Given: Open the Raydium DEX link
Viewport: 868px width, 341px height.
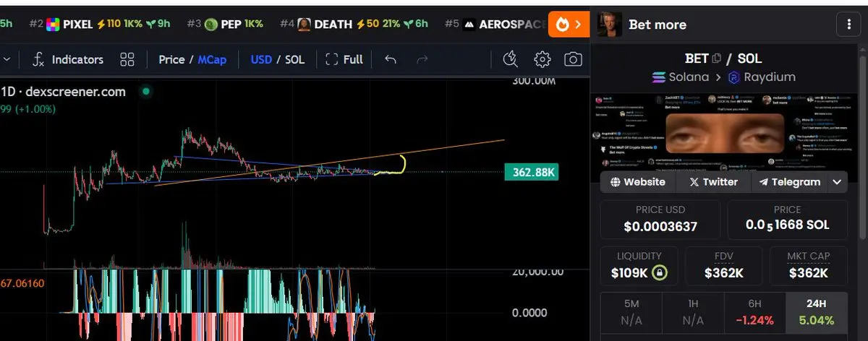Looking at the screenshot, I should (x=762, y=77).
